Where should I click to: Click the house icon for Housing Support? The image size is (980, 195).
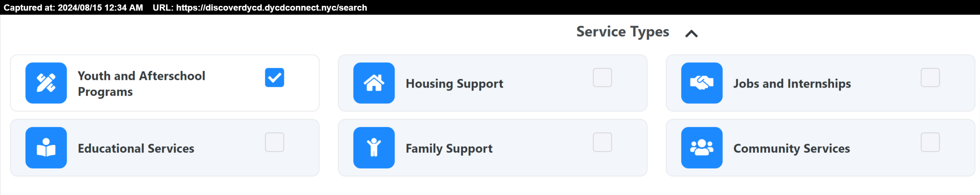[374, 83]
